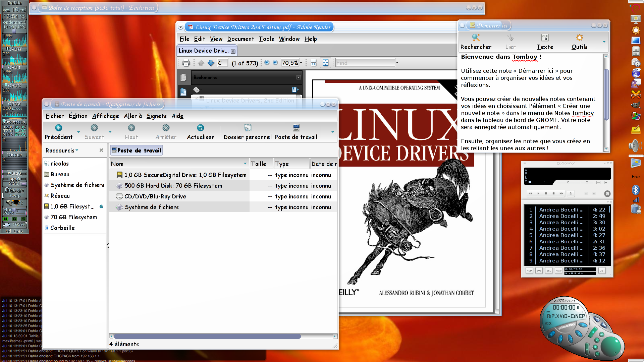Collapse the Bookmarks pane arrow
Image resolution: width=644 pixels, height=362 pixels.
(299, 77)
